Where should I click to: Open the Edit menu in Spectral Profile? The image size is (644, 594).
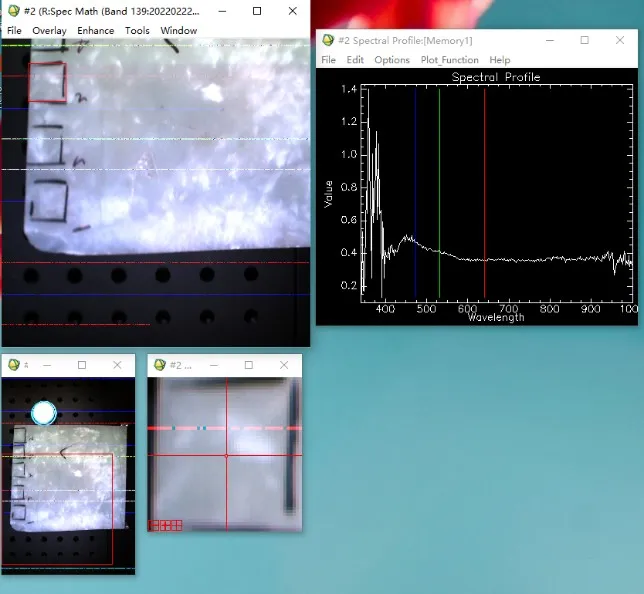(x=355, y=60)
